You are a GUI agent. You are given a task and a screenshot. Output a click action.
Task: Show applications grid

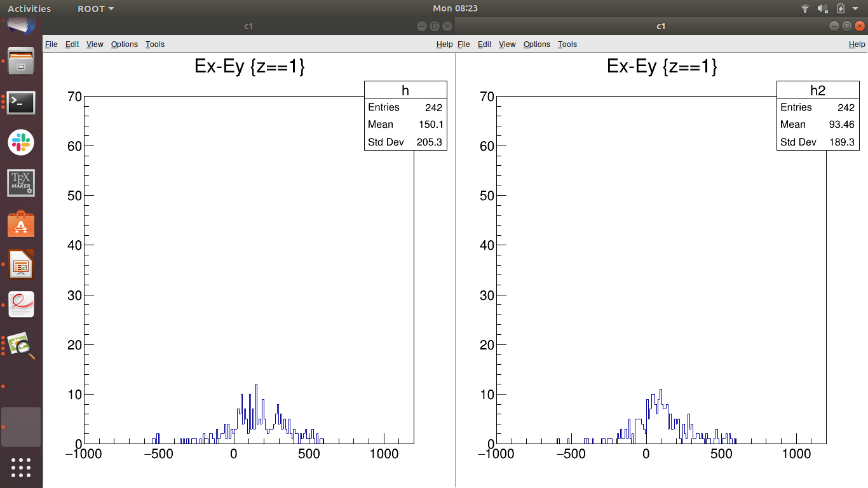point(21,467)
